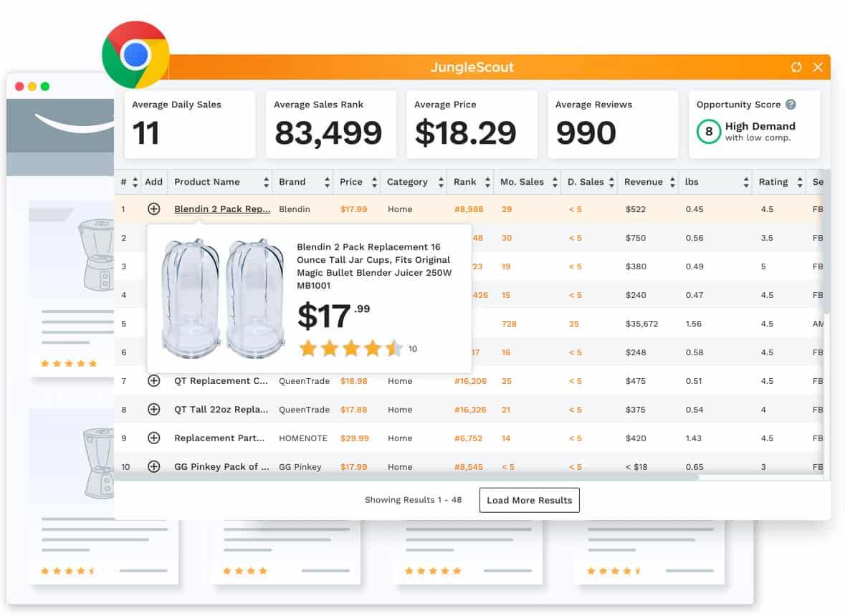Click the $750 revenue cell
This screenshot has height=616, width=845.
pos(636,238)
